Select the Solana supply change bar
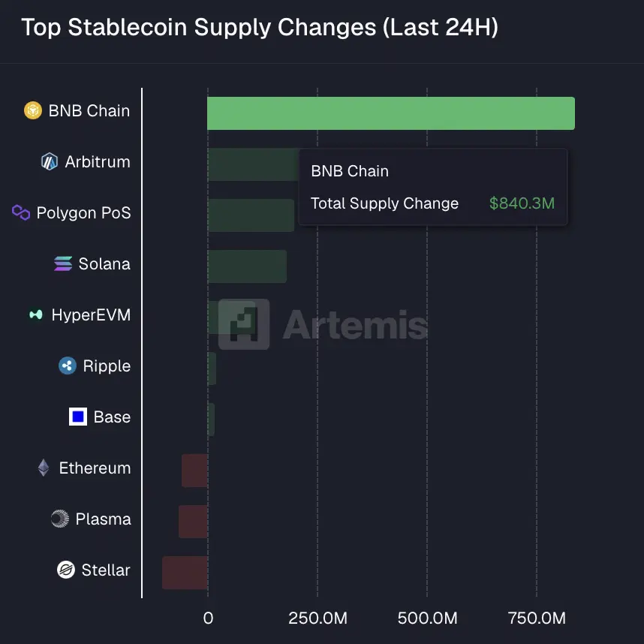This screenshot has height=644, width=644. (247, 266)
